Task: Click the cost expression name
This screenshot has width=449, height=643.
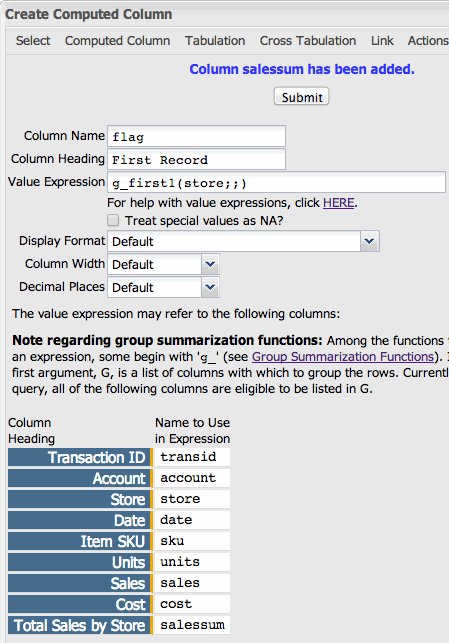Action: coord(192,604)
